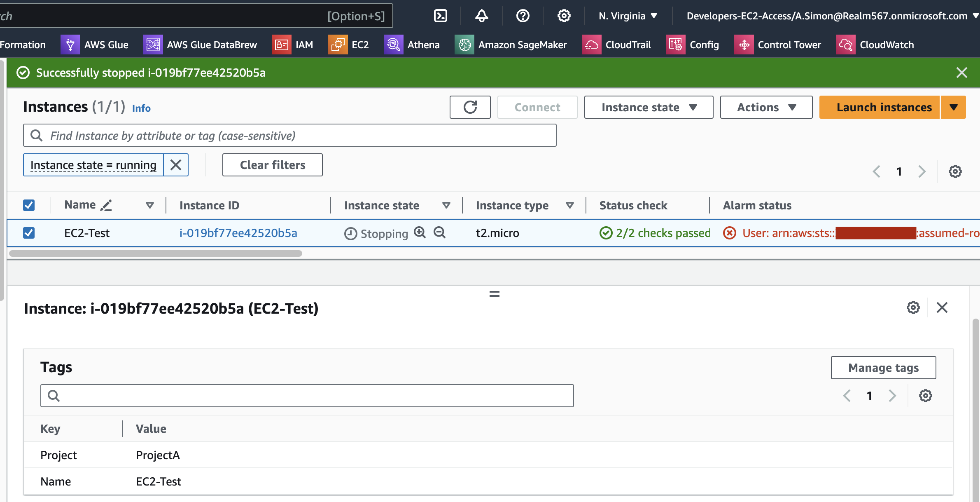Open CloudShell terminal from the top bar
980x502 pixels.
(440, 16)
